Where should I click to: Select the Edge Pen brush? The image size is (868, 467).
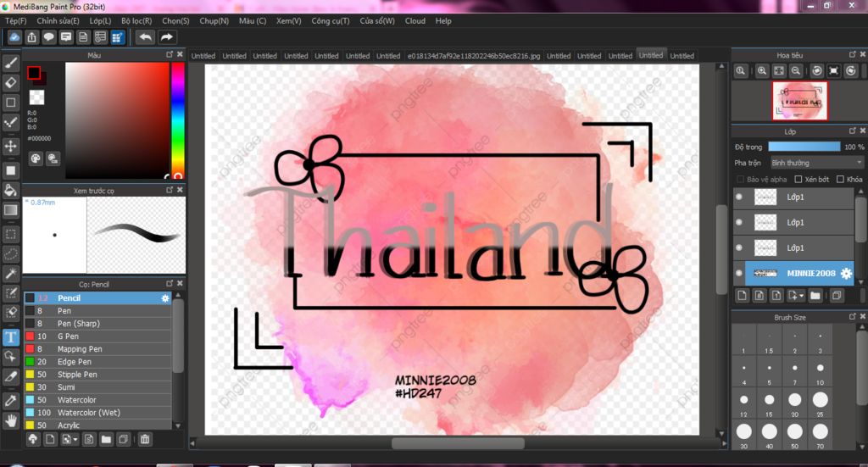[x=97, y=362]
